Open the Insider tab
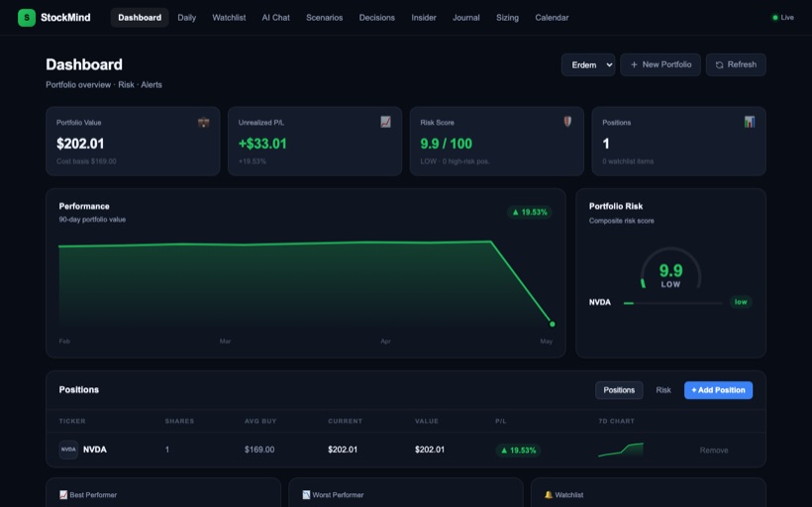Image resolution: width=812 pixels, height=507 pixels. 424,18
